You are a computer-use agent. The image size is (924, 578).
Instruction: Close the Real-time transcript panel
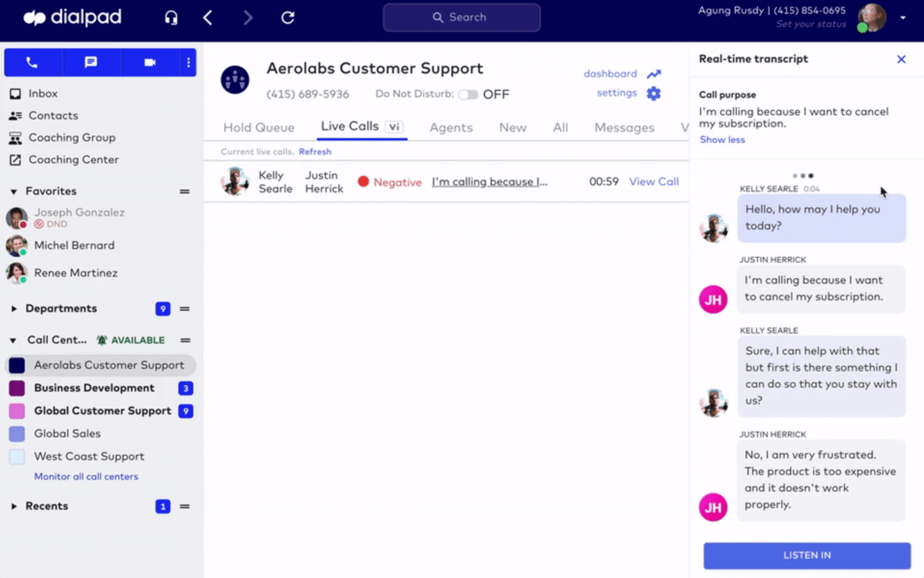pos(901,59)
